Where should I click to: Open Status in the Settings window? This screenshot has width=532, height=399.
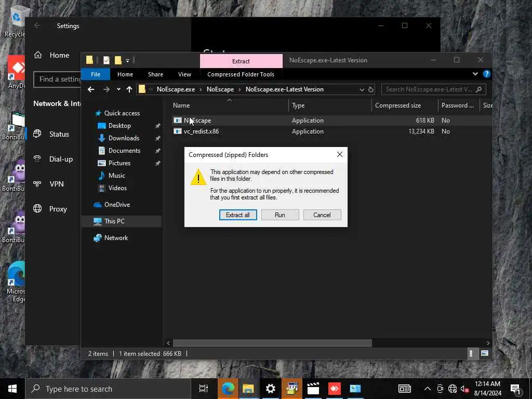click(x=59, y=134)
